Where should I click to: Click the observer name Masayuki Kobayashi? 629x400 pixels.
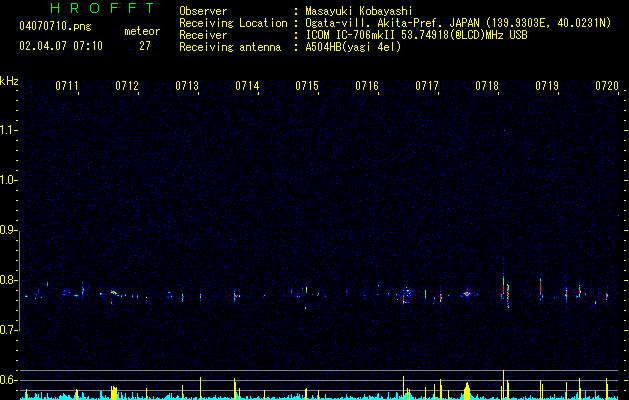[358, 11]
